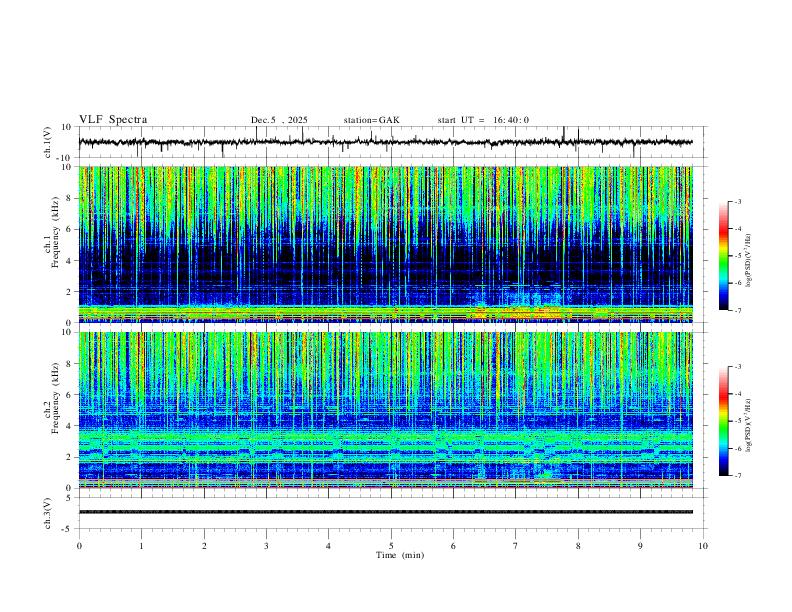Click the "station=GAK" header text
Image resolution: width=792 pixels, height=612 pixels.
[371, 120]
